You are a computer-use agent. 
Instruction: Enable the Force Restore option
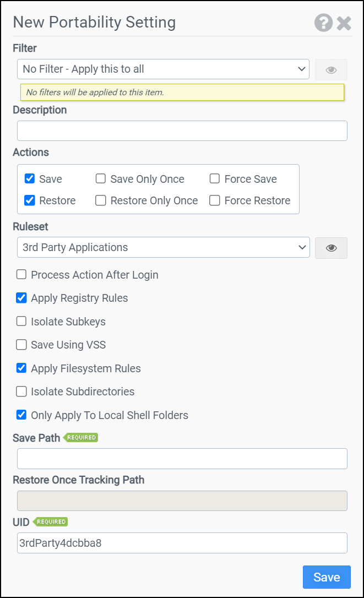point(215,200)
